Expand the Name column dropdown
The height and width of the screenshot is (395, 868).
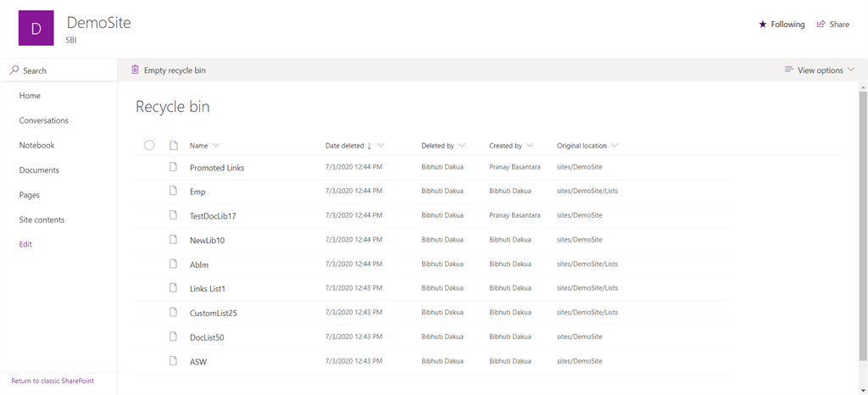click(216, 146)
